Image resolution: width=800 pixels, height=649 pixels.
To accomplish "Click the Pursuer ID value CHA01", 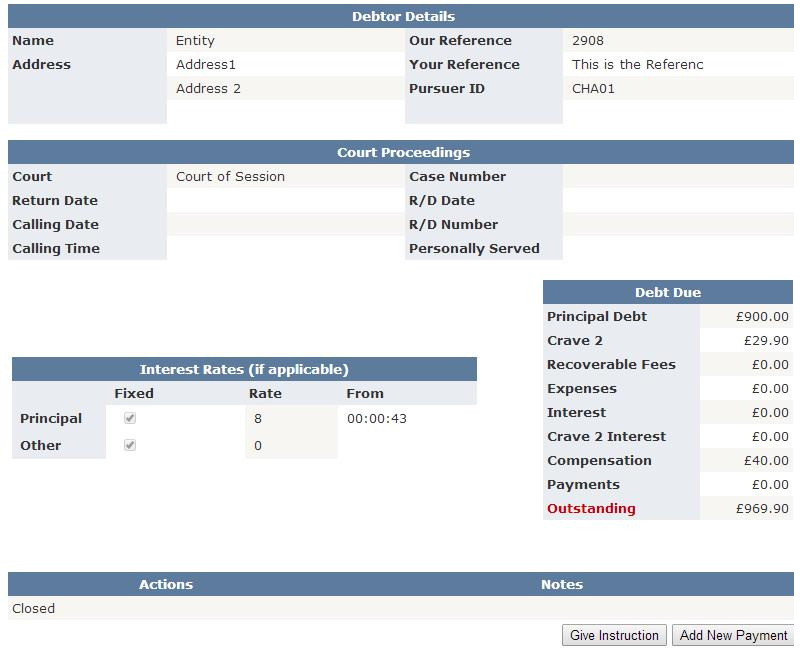I will point(593,89).
